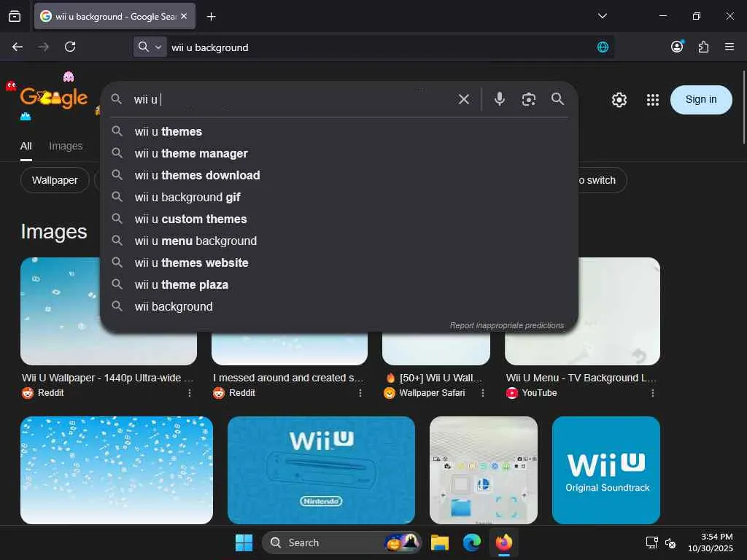
Task: Clear the Google search box text
Action: [463, 99]
